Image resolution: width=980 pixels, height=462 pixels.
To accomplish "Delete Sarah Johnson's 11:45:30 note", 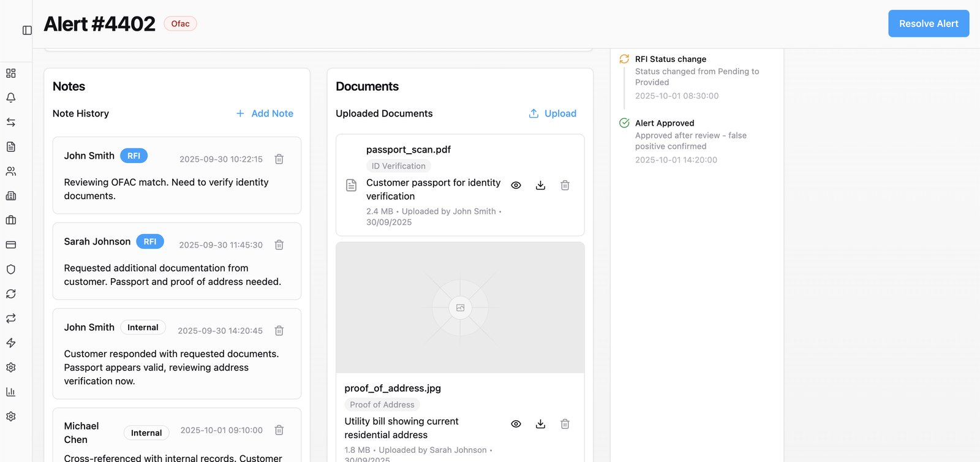I will pyautogui.click(x=279, y=244).
